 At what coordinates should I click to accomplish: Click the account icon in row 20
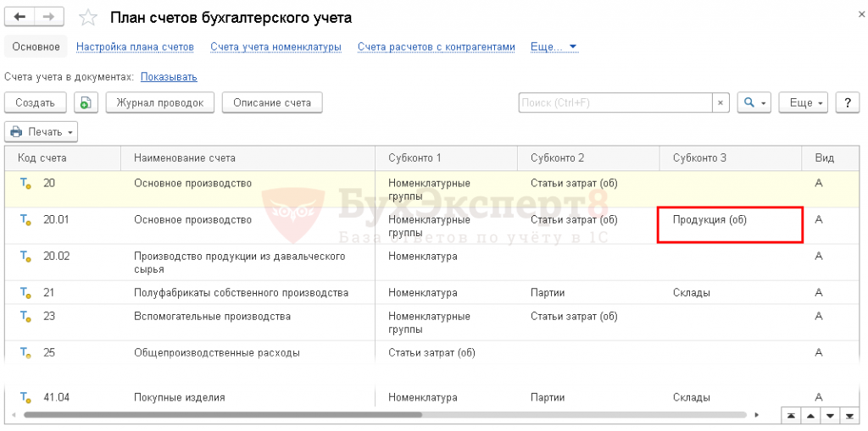[25, 184]
